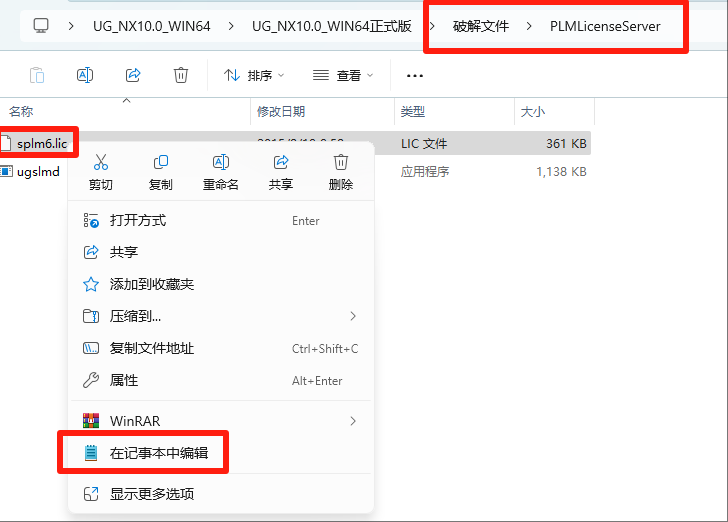Select the ugslmd application file
Screen dimensions: 728x522
click(38, 172)
